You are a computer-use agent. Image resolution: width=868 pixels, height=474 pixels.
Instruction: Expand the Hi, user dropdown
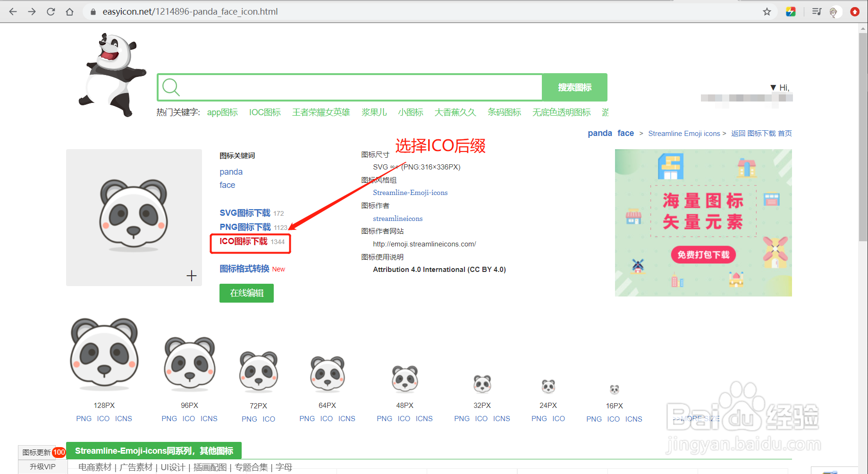(780, 87)
